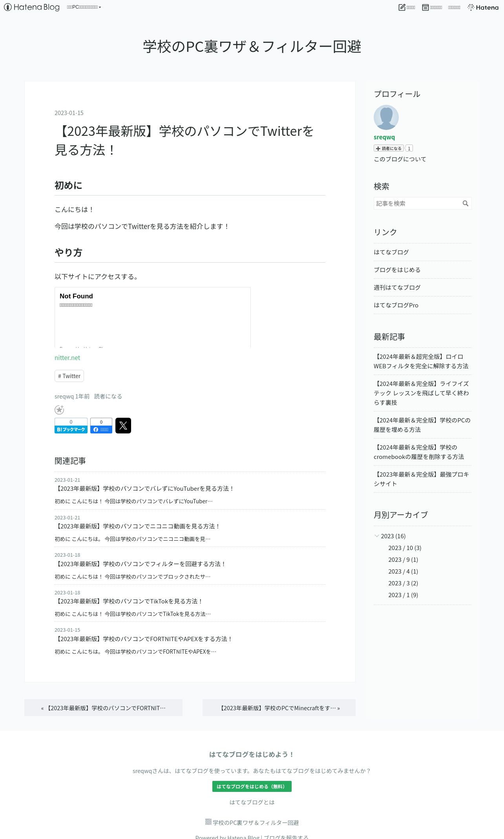Open recent post 学校のPCの履歴を埋める方法
The height and width of the screenshot is (839, 504).
pyautogui.click(x=422, y=425)
